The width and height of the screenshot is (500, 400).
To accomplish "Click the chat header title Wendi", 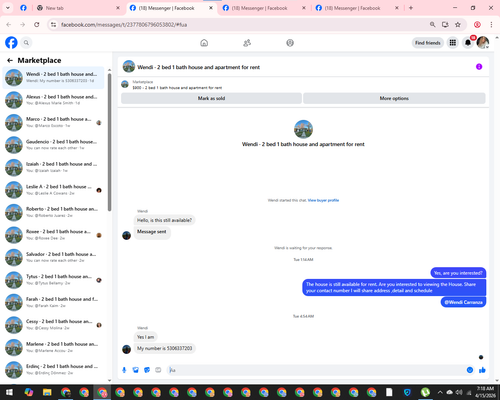I will coord(199,67).
